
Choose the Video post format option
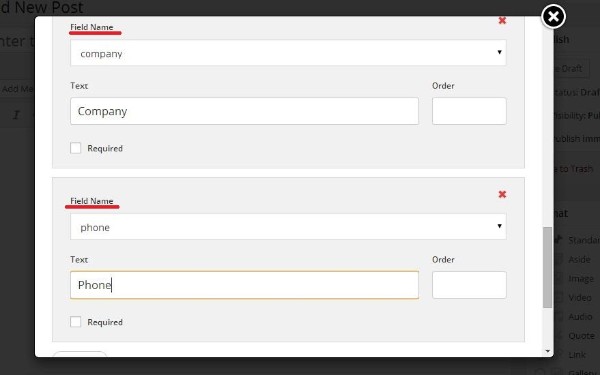(580, 298)
